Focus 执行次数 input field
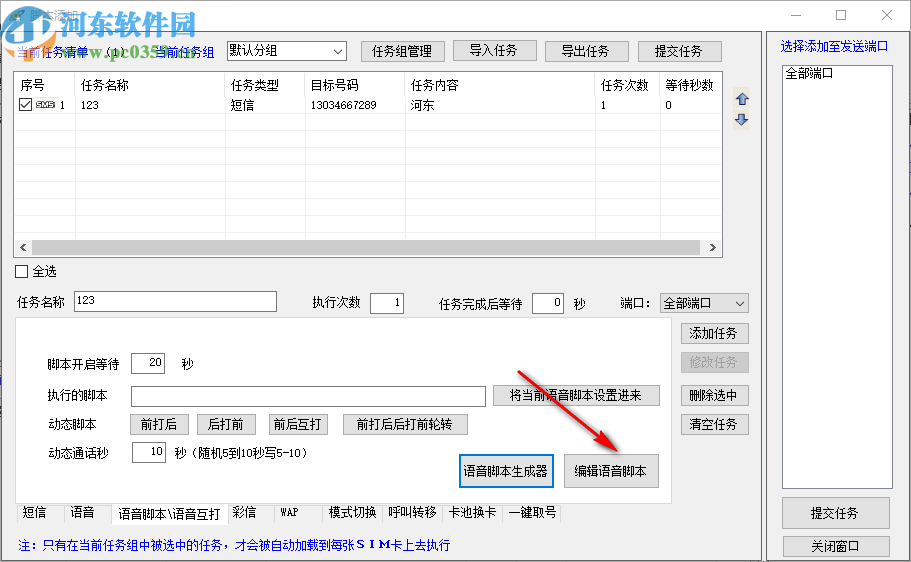The height and width of the screenshot is (562, 911). point(387,303)
